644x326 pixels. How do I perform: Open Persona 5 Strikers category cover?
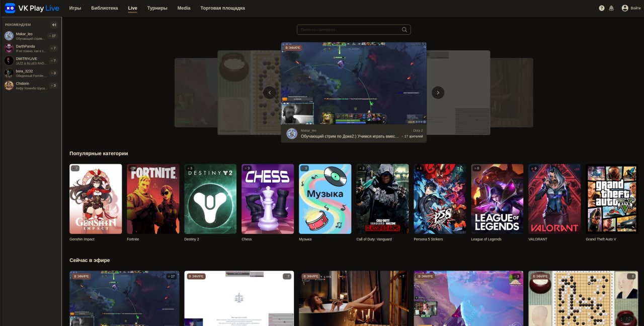coord(440,199)
